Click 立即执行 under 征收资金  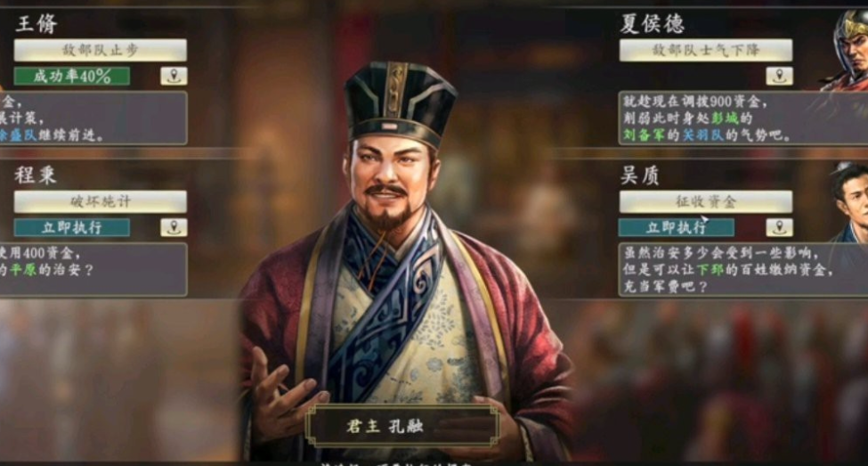(x=677, y=227)
